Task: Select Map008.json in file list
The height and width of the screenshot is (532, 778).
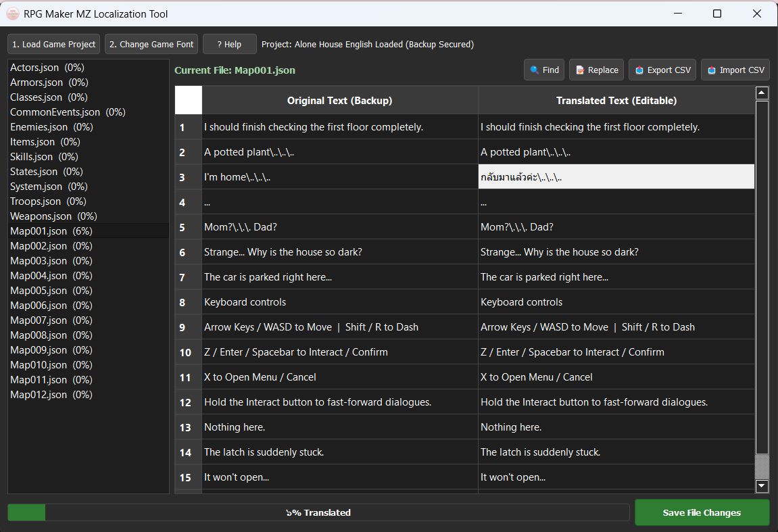Action: tap(89, 335)
